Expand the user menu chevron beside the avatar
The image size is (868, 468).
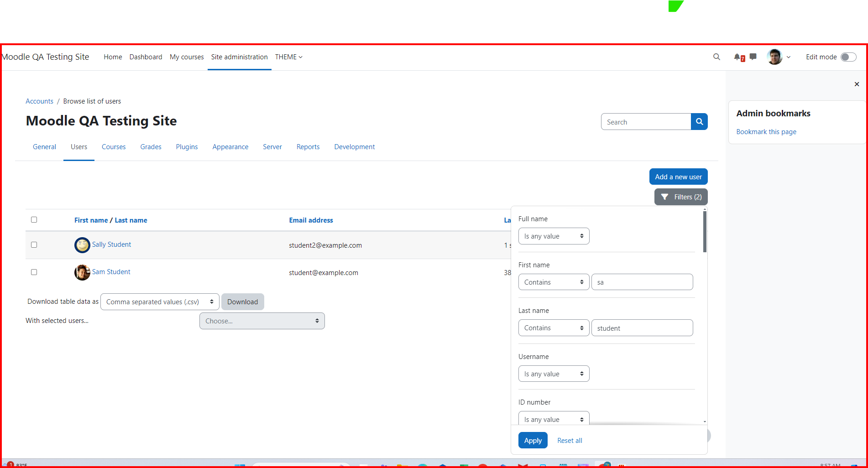point(789,57)
